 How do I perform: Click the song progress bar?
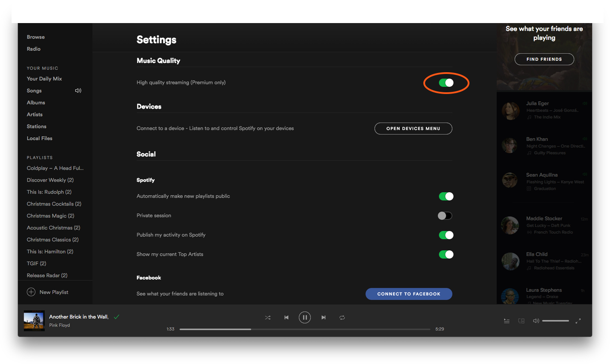305,329
